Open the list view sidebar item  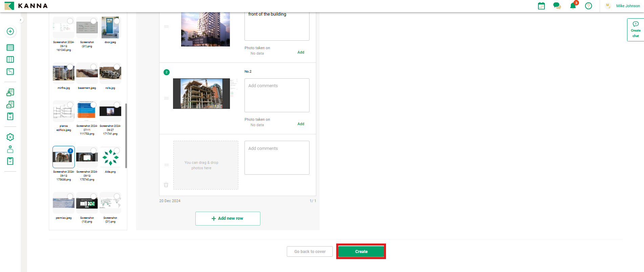coord(10,47)
